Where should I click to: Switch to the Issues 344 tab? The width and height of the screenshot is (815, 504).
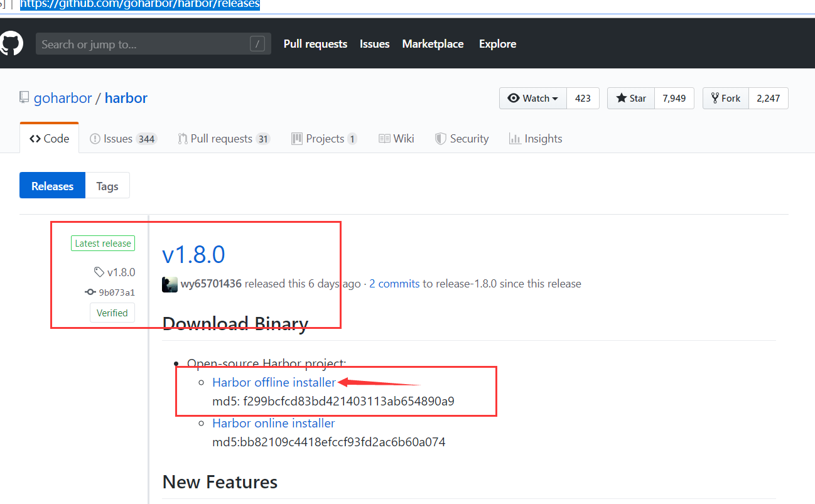(123, 139)
